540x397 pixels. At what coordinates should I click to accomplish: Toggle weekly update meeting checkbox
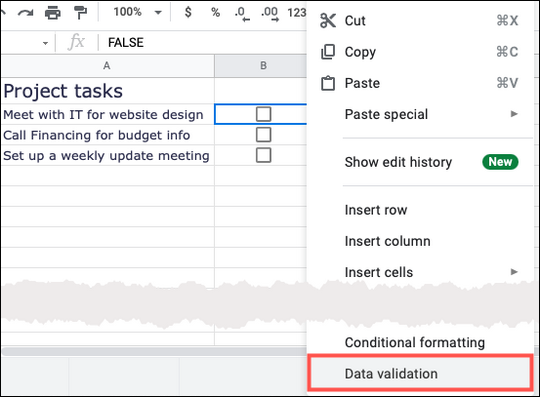click(263, 155)
